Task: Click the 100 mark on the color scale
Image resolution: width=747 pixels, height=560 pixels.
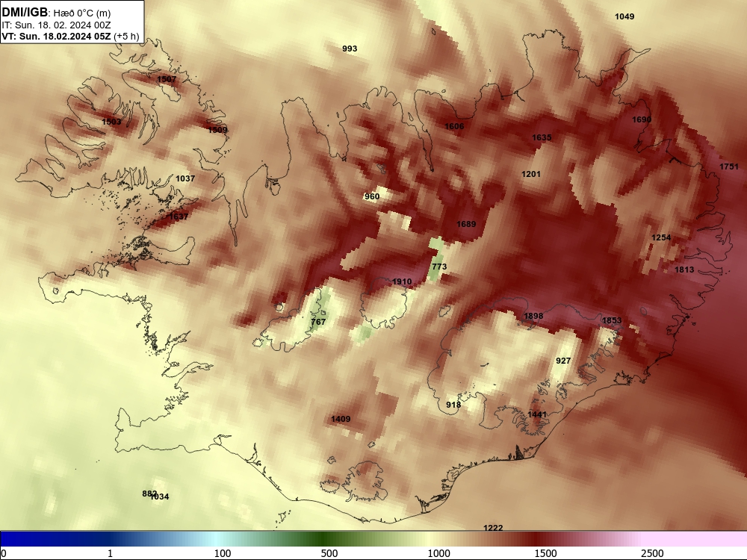Action: [x=223, y=553]
